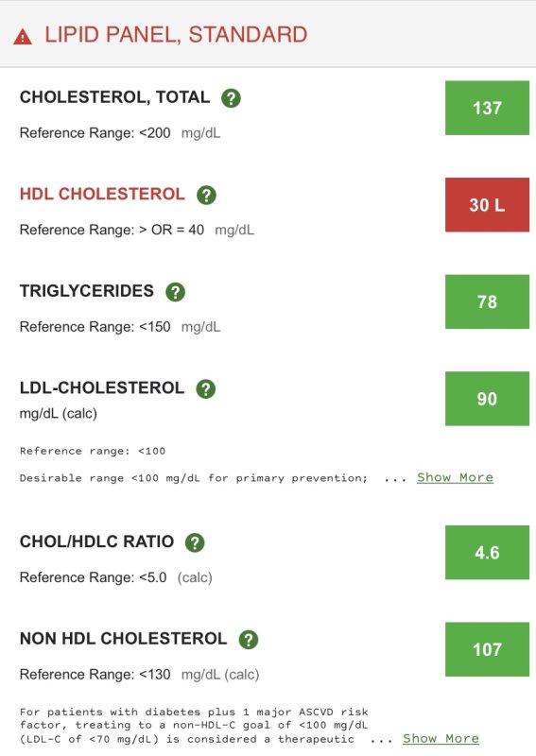Select the red HDL CHOLESTEROL heading
The image size is (536, 756).
click(102, 194)
